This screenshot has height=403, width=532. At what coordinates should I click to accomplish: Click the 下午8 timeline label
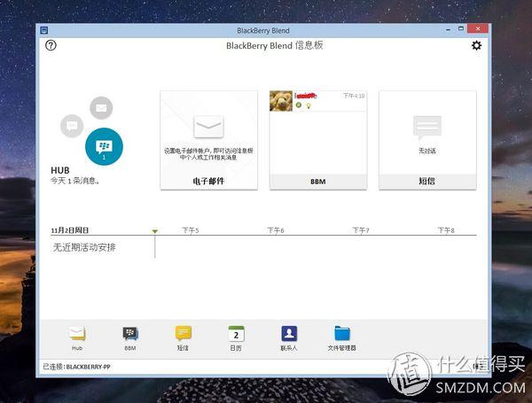pos(446,230)
